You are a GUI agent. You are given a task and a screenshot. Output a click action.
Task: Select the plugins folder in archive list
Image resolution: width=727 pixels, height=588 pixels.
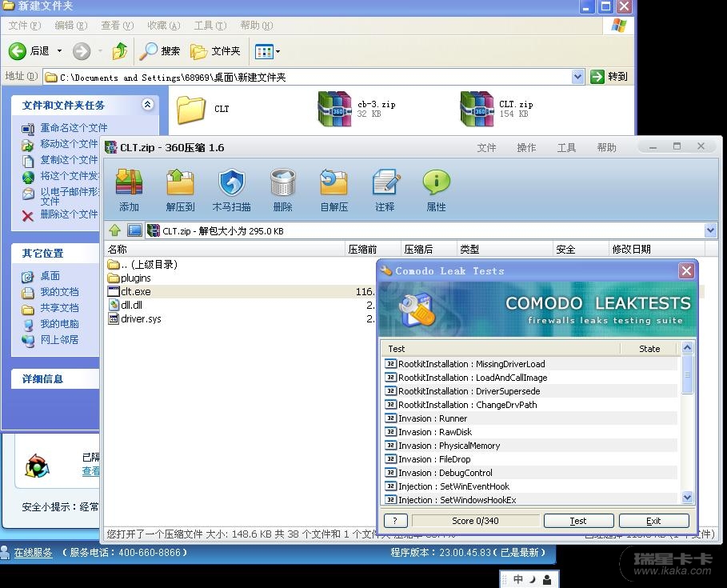pyautogui.click(x=135, y=278)
